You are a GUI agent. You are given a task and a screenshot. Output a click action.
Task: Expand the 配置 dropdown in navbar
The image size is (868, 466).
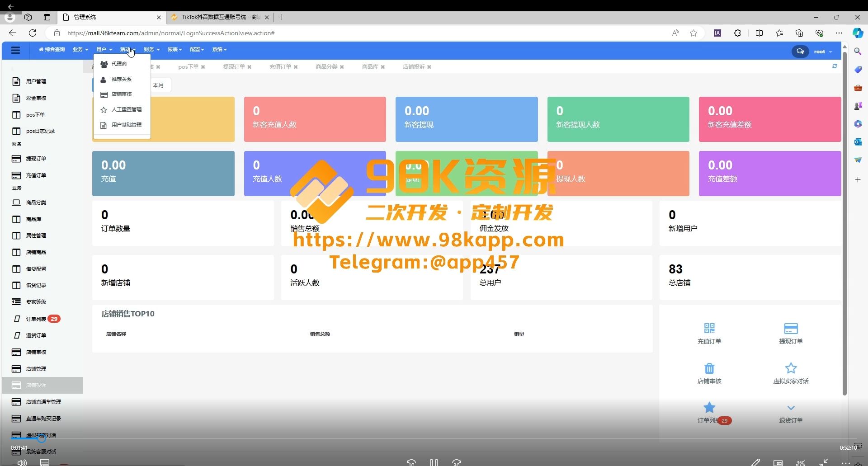(x=197, y=50)
